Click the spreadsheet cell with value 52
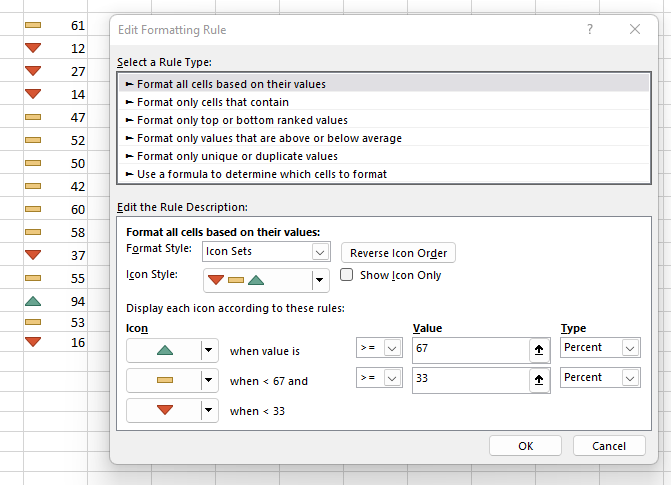The height and width of the screenshot is (485, 671). pos(55,140)
